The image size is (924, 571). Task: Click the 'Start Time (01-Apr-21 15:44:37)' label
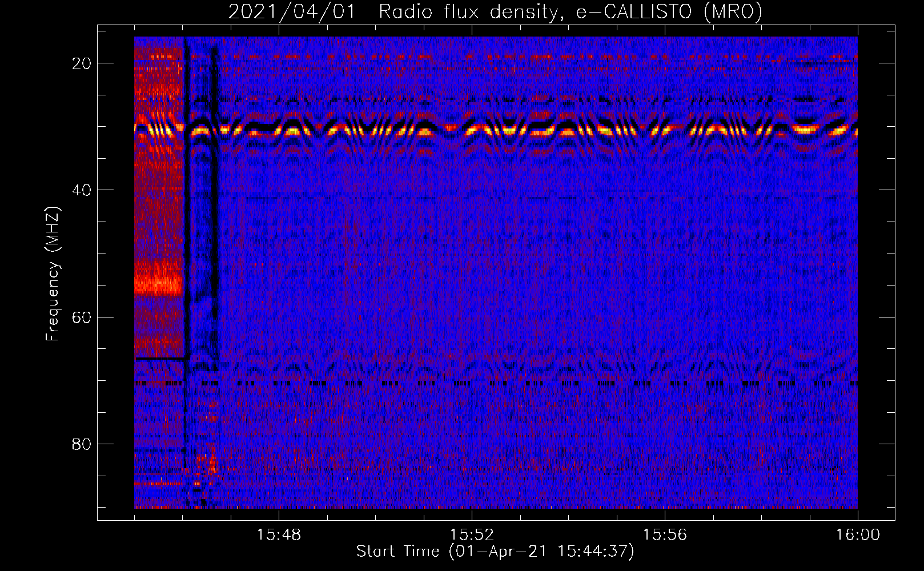pyautogui.click(x=495, y=552)
